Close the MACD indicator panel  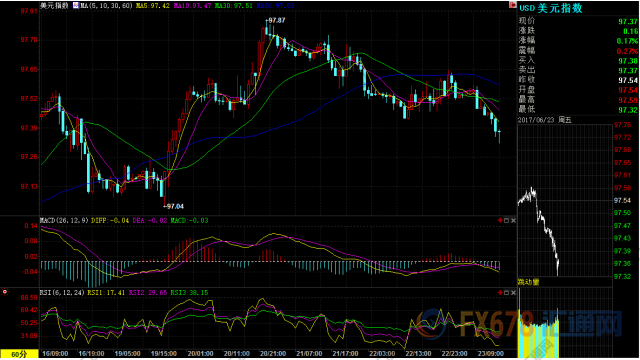(x=513, y=220)
